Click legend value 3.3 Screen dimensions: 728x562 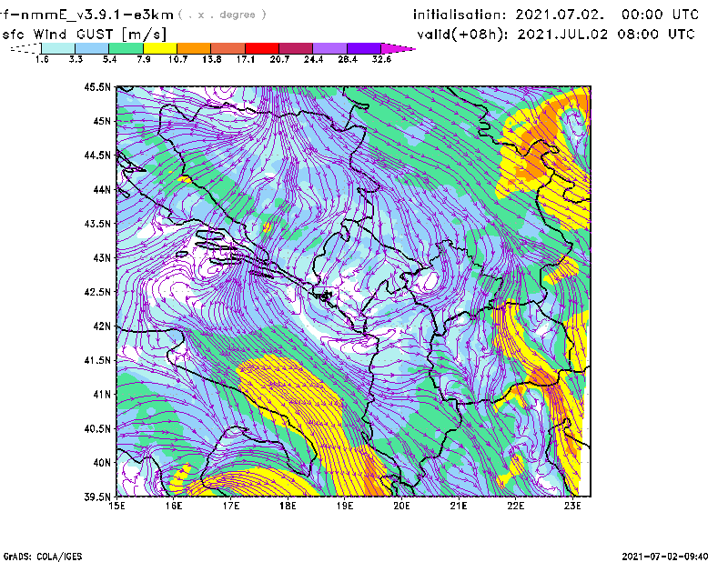coord(76,59)
